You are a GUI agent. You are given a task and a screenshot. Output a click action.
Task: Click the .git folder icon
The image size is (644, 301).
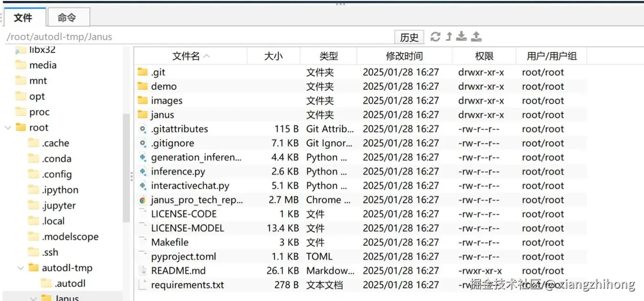[143, 72]
